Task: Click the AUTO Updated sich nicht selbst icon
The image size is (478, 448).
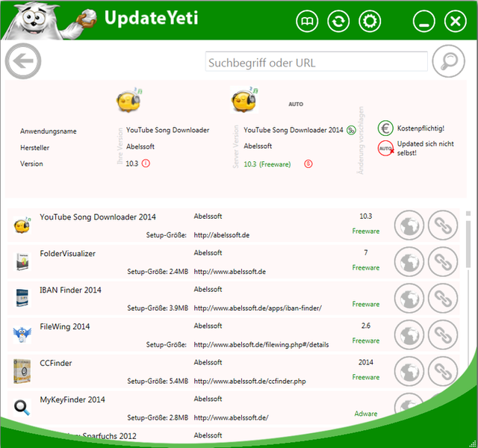Action: tap(385, 149)
